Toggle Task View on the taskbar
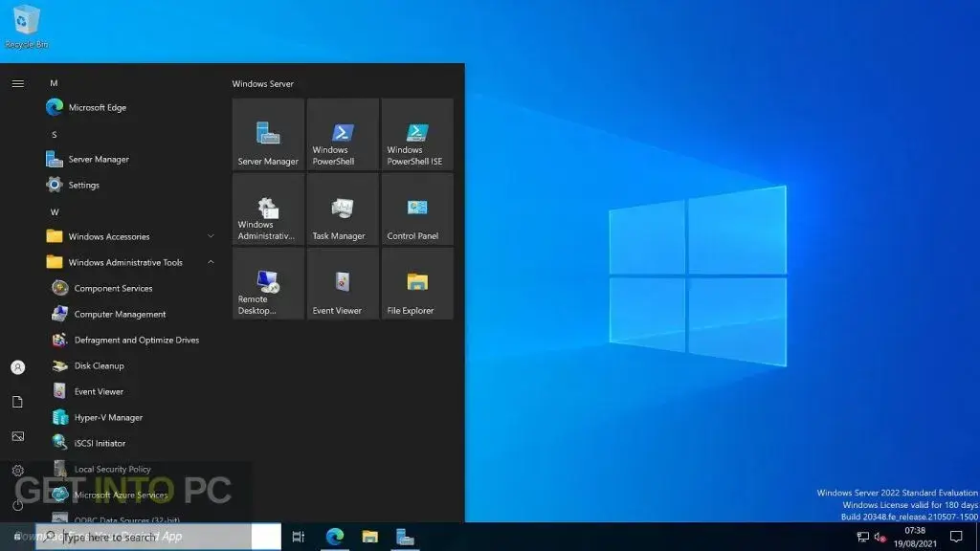The width and height of the screenshot is (980, 551). [299, 537]
